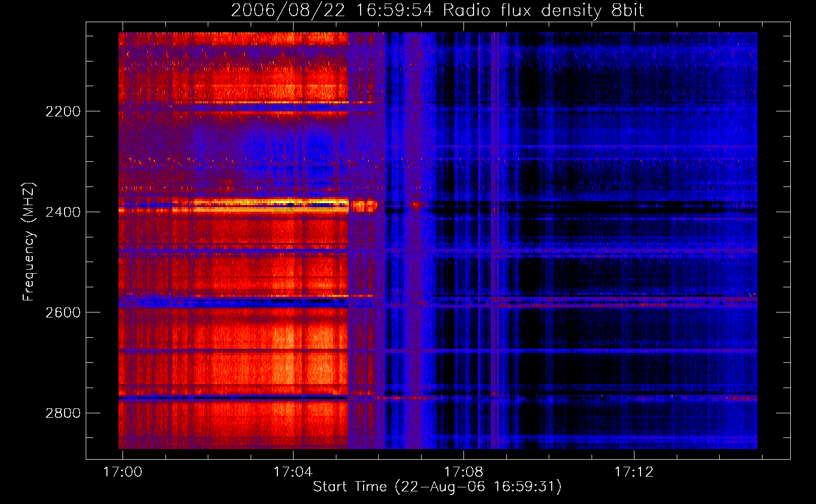Screen dimensions: 816x504
Task: Click the 17:00 time tick label
Action: (123, 472)
